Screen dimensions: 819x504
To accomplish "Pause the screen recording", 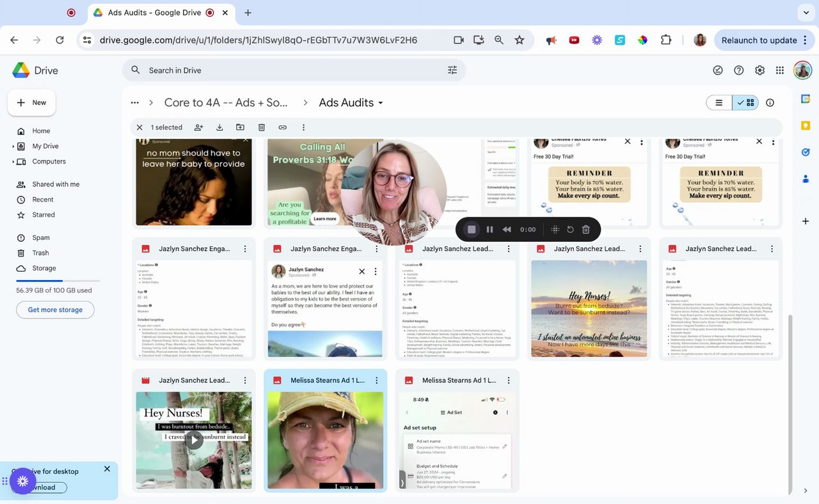I will 489,230.
